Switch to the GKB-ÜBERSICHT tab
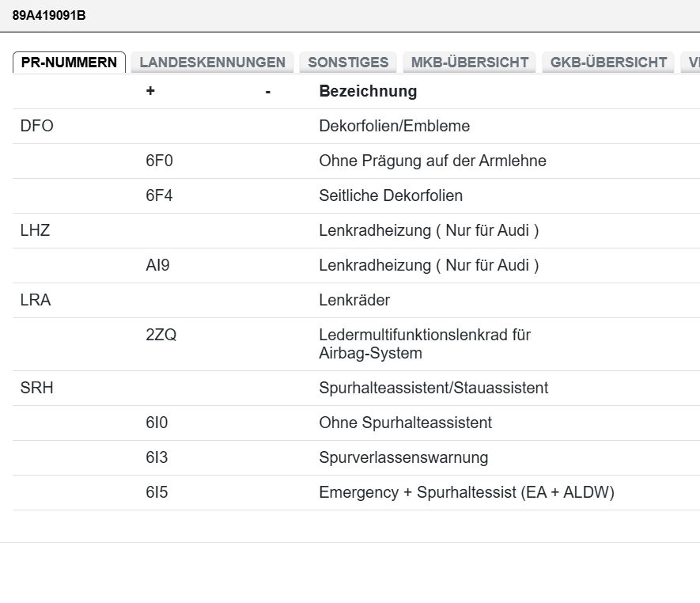 point(608,63)
